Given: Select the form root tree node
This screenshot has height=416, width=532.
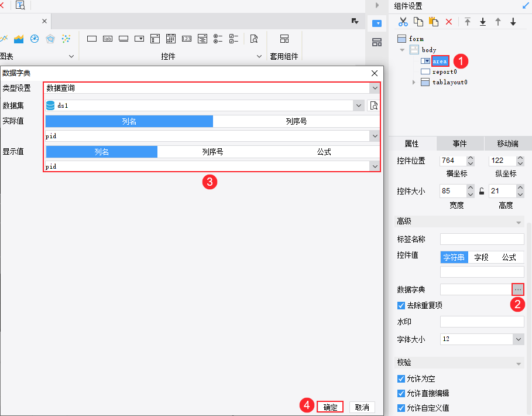Looking at the screenshot, I should (416, 39).
